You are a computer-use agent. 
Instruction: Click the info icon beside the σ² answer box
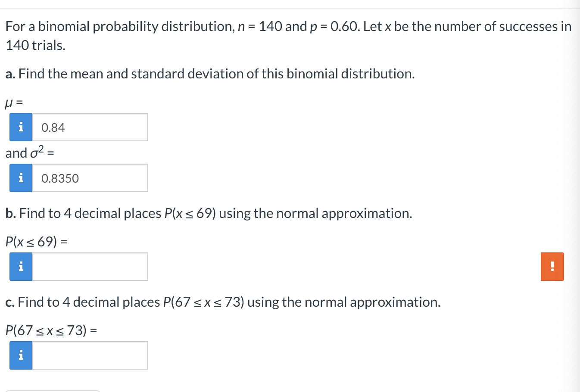(x=20, y=177)
